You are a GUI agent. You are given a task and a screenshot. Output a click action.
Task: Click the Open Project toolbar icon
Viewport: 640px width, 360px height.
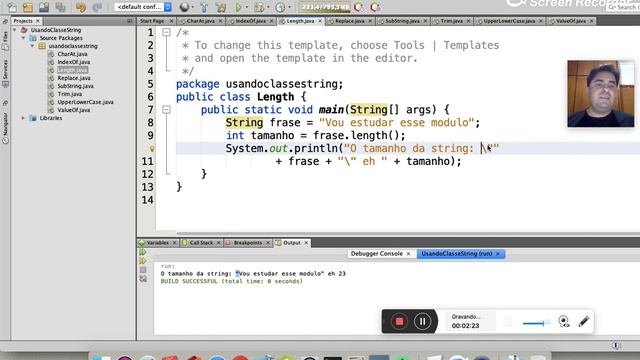(44, 7)
